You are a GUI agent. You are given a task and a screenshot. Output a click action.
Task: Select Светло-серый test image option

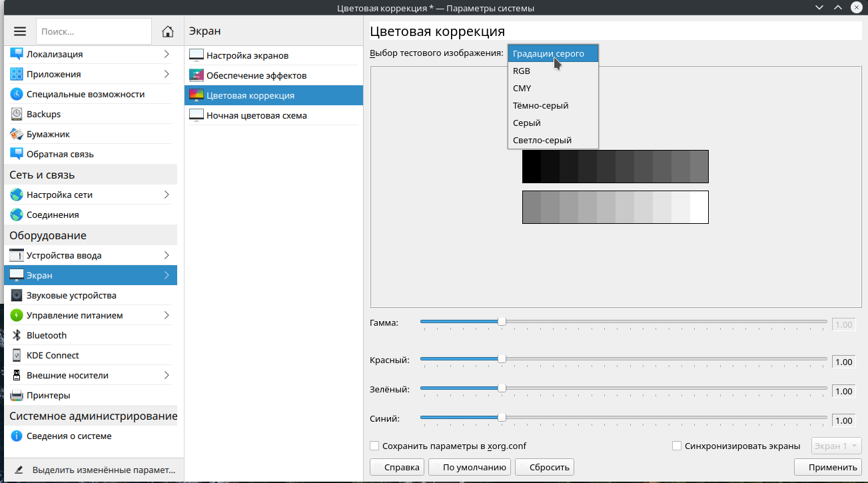click(553, 140)
